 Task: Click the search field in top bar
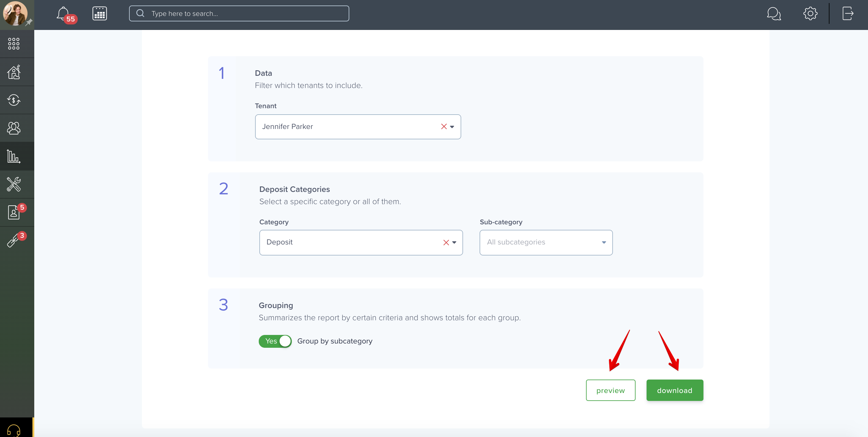click(x=239, y=13)
